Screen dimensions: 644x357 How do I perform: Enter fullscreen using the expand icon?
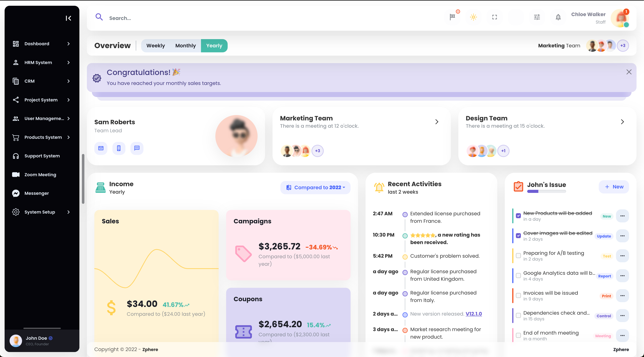[494, 17]
